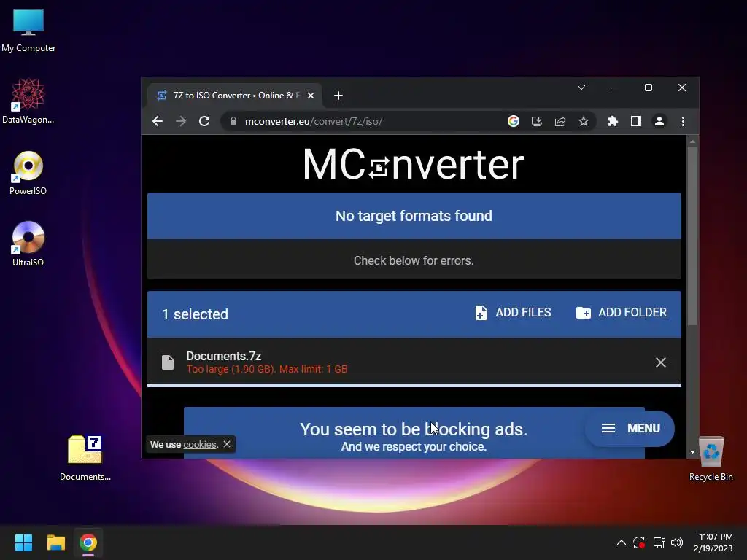
Task: Toggle Chrome side panel
Action: pyautogui.click(x=636, y=122)
